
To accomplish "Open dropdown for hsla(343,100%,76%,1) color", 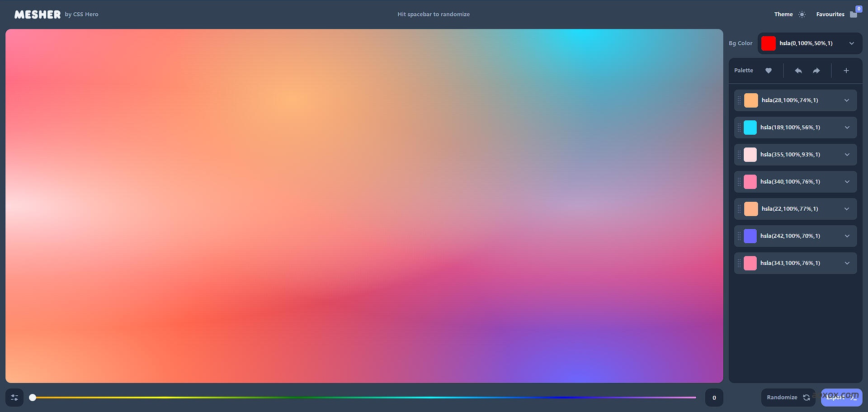I will point(847,263).
